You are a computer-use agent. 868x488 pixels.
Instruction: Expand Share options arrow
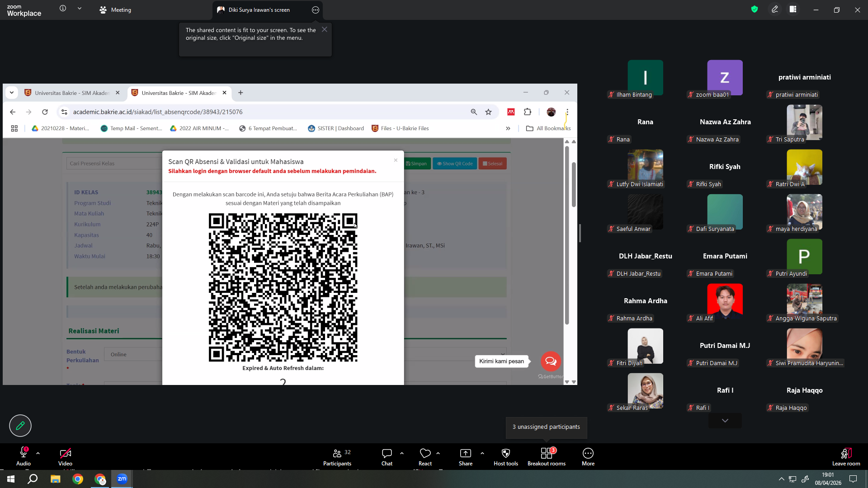tap(482, 453)
